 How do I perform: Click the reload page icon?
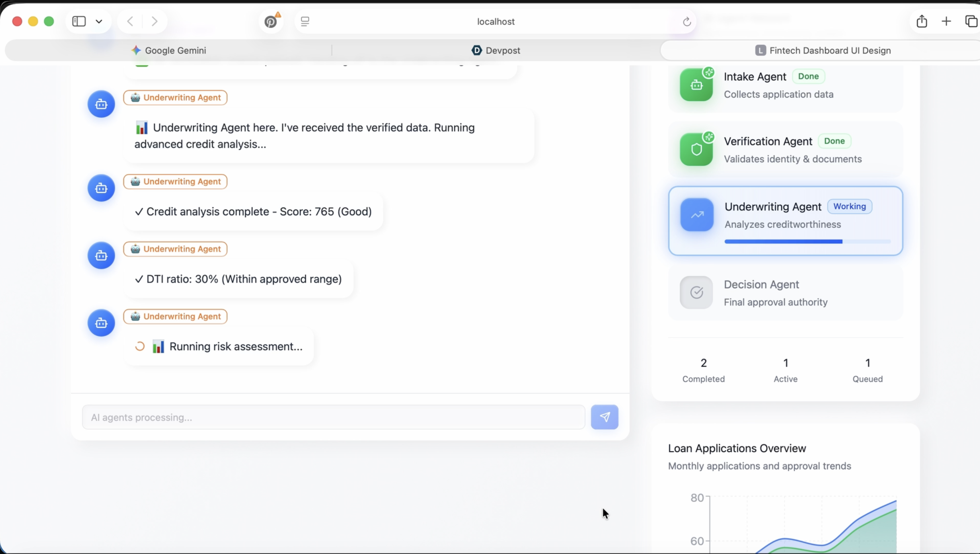pos(687,22)
